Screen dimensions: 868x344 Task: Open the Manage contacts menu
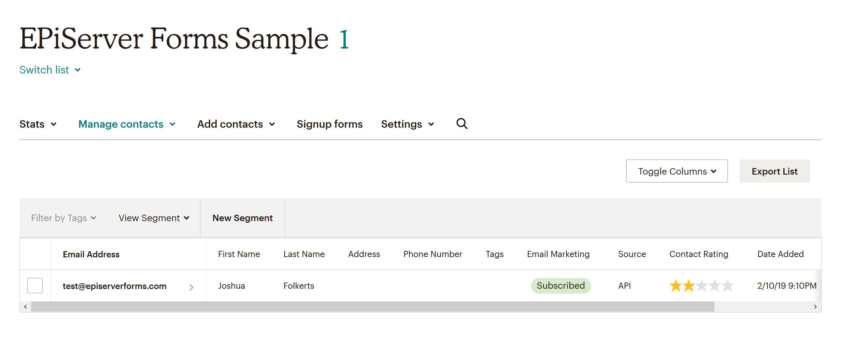point(127,124)
